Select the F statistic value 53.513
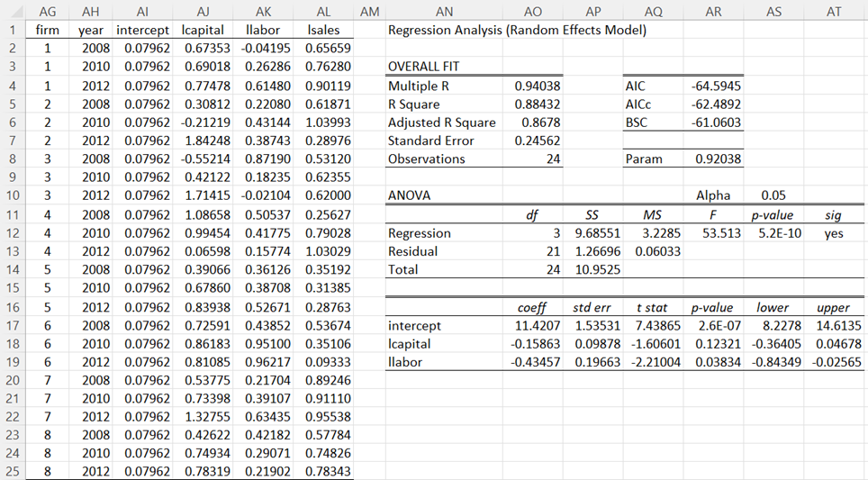This screenshot has height=480, width=868. 721,233
